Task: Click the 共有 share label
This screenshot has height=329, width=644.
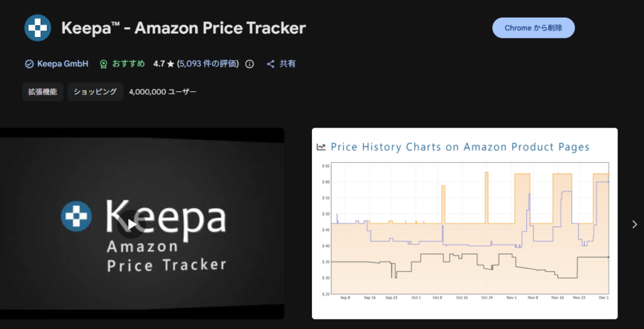Action: coord(288,64)
